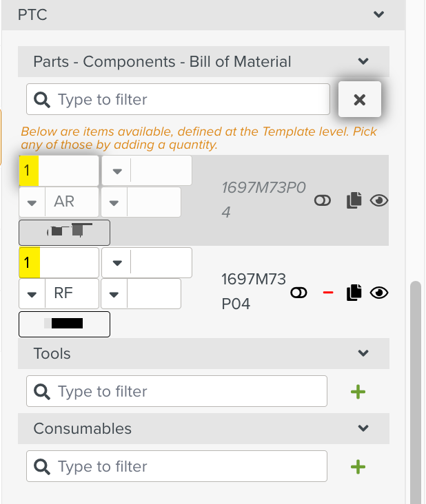The height and width of the screenshot is (504, 426).
Task: Edit quantity field of the 1697M73P04 AR row
Action: pyautogui.click(x=59, y=170)
